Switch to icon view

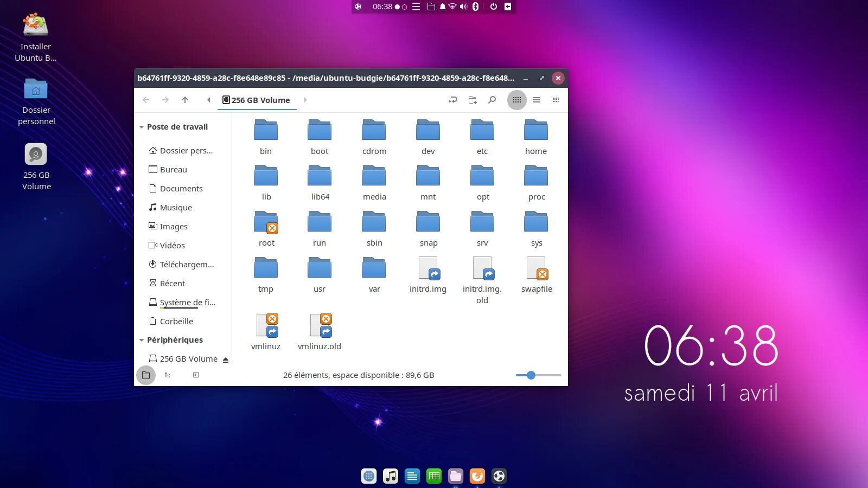517,100
